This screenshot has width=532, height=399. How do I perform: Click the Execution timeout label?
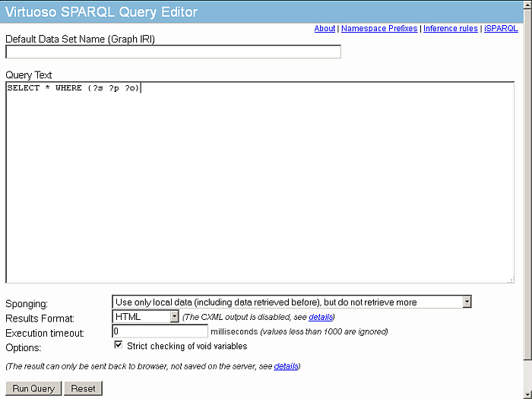[x=45, y=333]
